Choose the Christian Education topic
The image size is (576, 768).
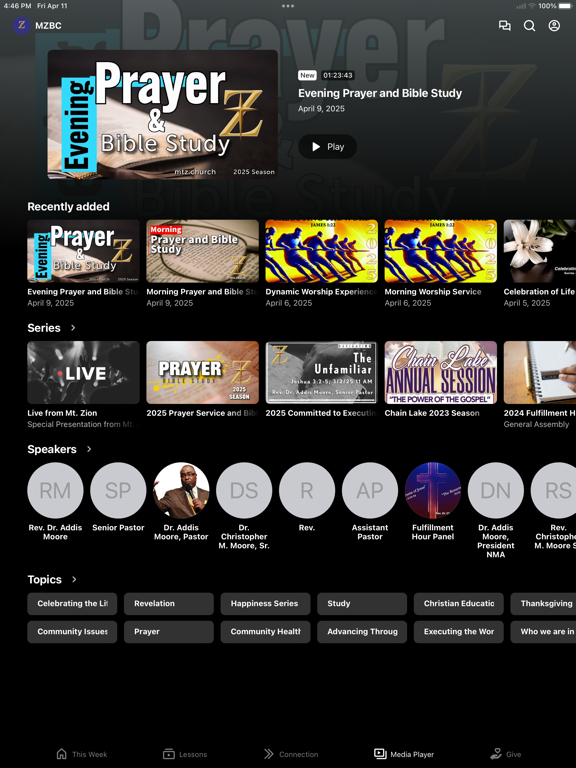pyautogui.click(x=458, y=603)
